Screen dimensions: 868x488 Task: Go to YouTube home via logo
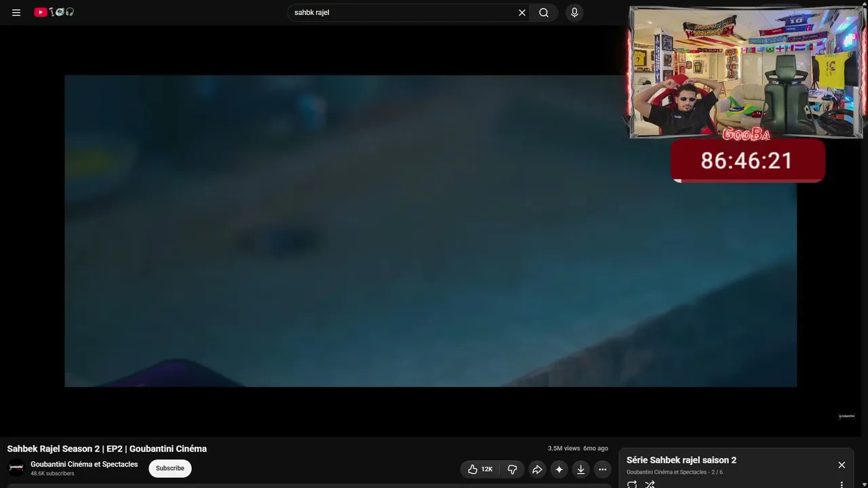[54, 12]
